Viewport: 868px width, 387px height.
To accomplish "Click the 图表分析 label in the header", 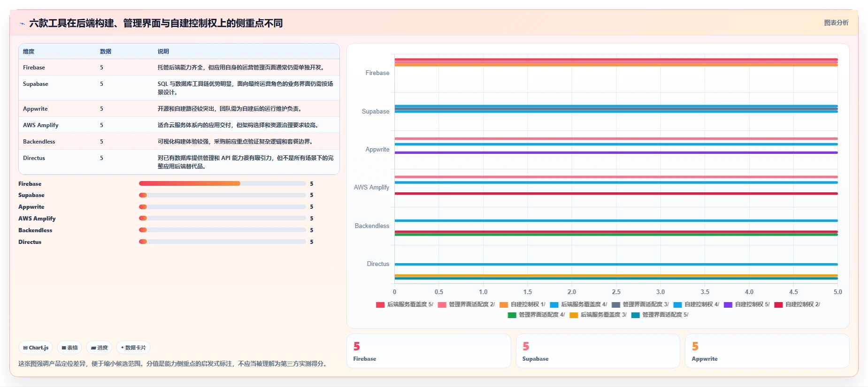I will coord(836,23).
